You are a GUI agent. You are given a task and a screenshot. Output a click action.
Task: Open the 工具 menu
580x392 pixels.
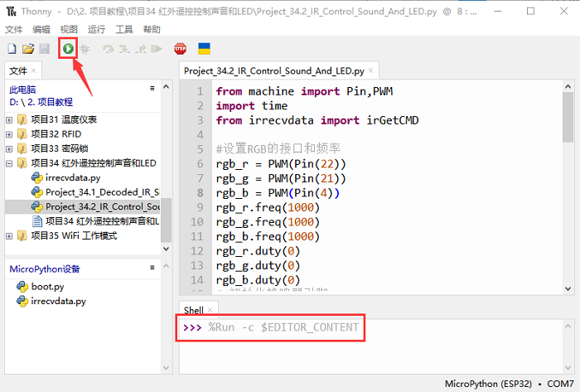click(124, 29)
